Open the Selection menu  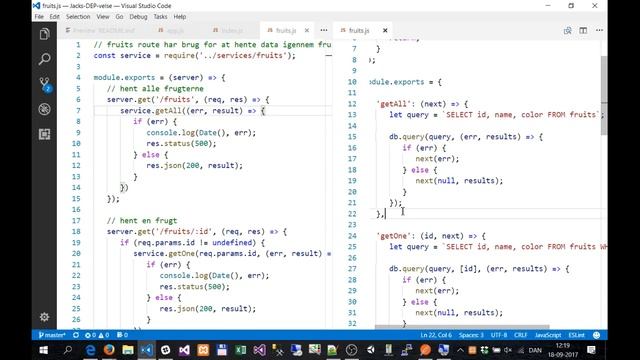point(78,17)
